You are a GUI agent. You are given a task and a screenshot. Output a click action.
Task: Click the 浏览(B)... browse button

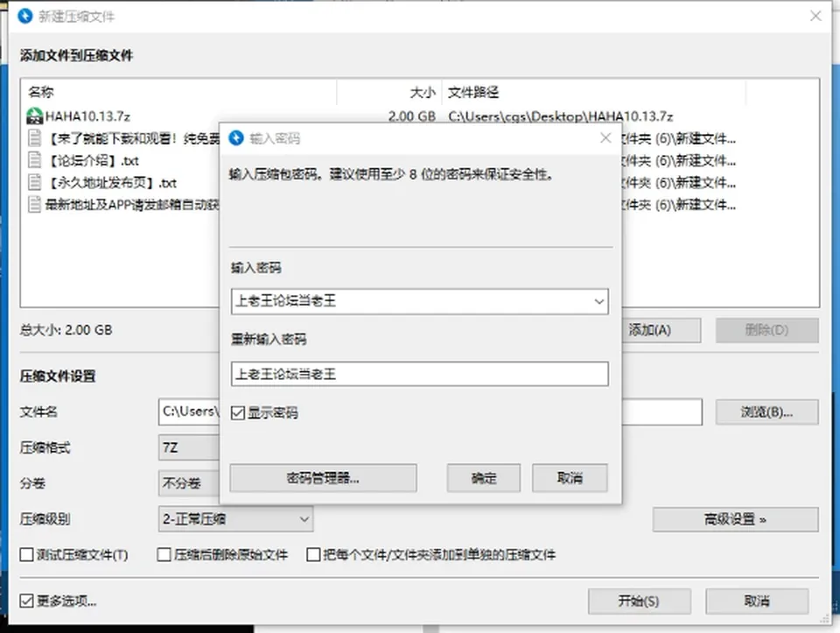pos(766,411)
